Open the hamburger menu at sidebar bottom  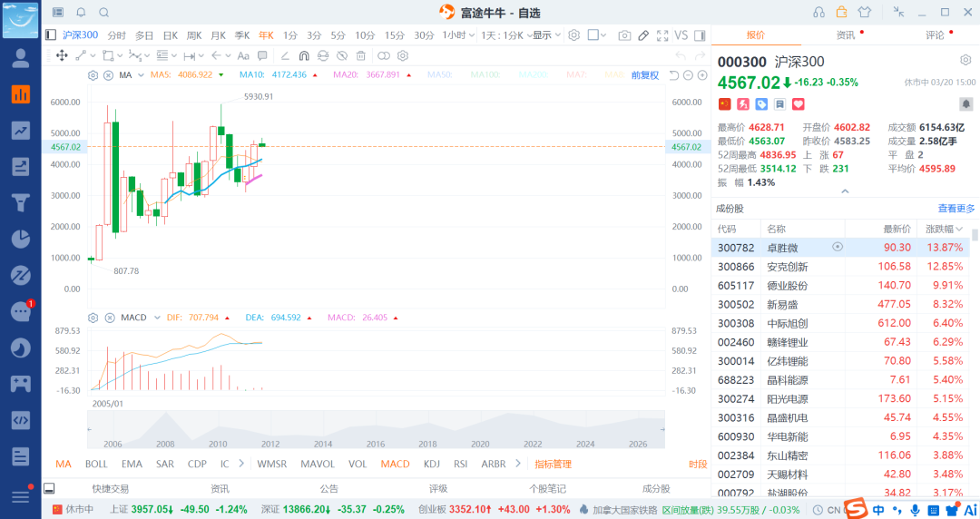(21, 496)
